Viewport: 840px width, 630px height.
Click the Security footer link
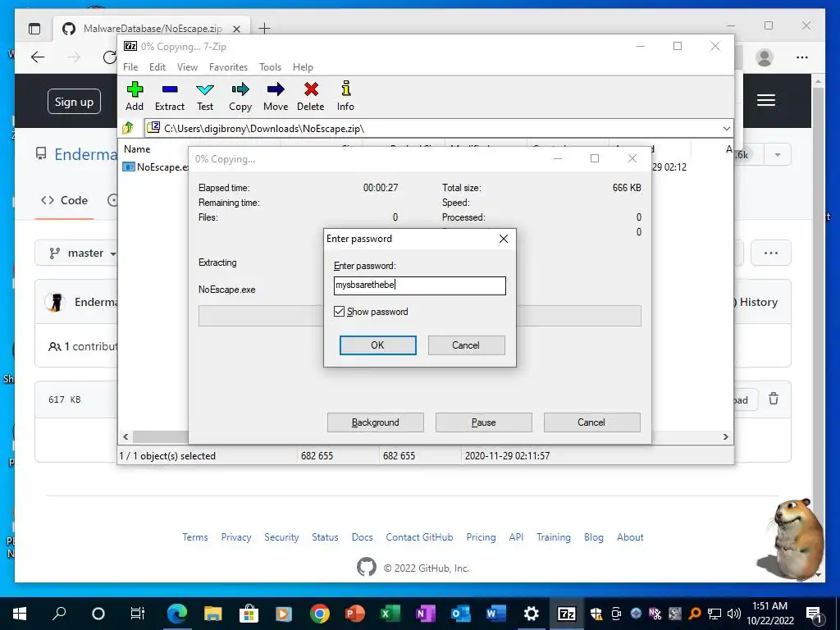[x=281, y=537]
